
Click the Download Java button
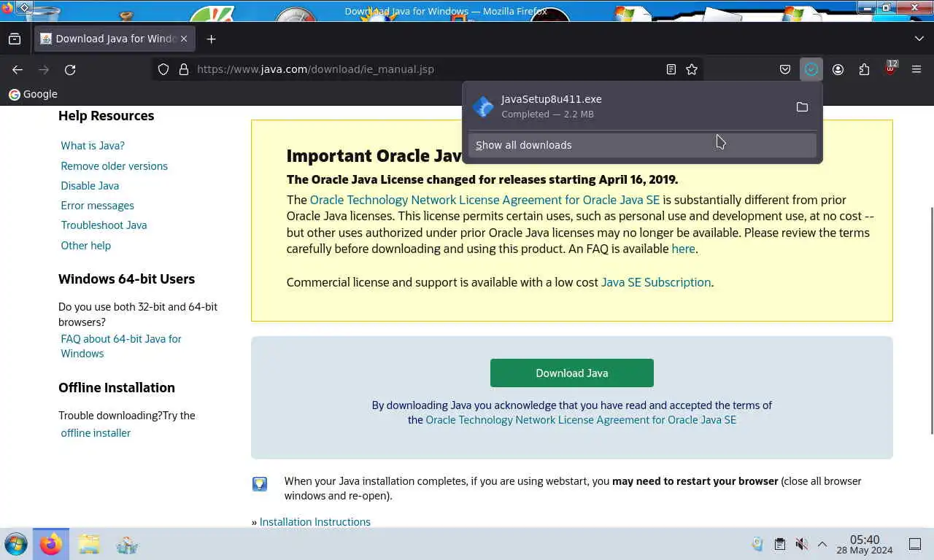[572, 373]
